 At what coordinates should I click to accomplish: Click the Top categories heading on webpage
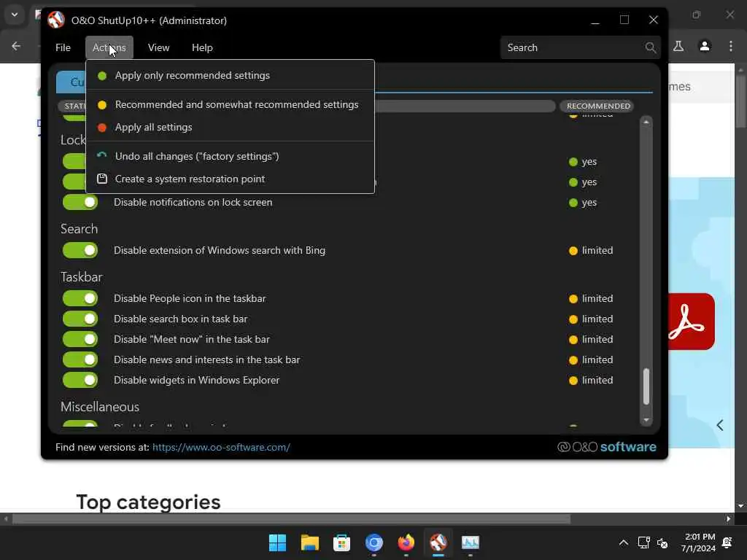(x=148, y=502)
